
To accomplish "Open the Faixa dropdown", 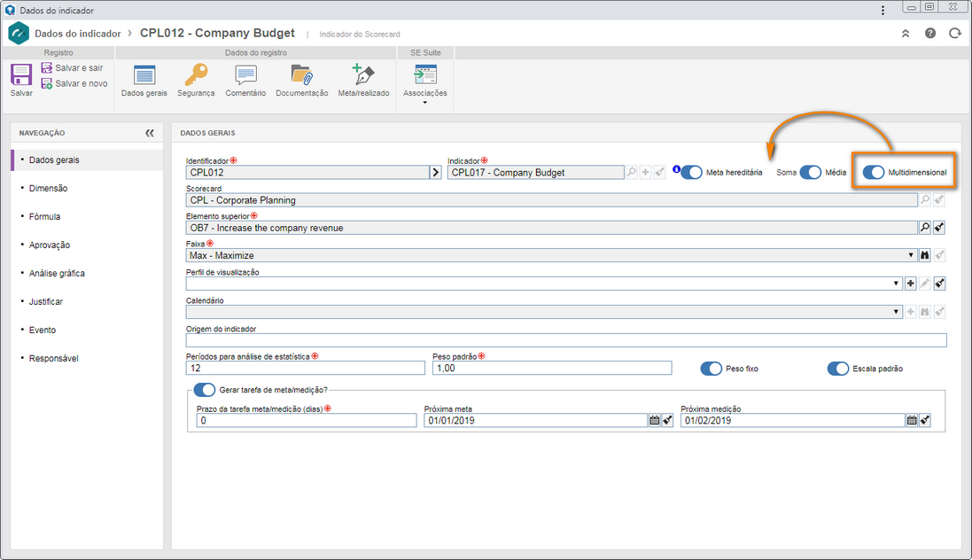I will pos(911,255).
